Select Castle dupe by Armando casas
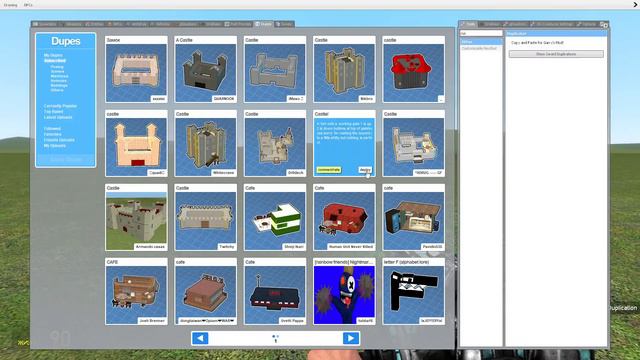This screenshot has height=360, width=640. [136, 217]
